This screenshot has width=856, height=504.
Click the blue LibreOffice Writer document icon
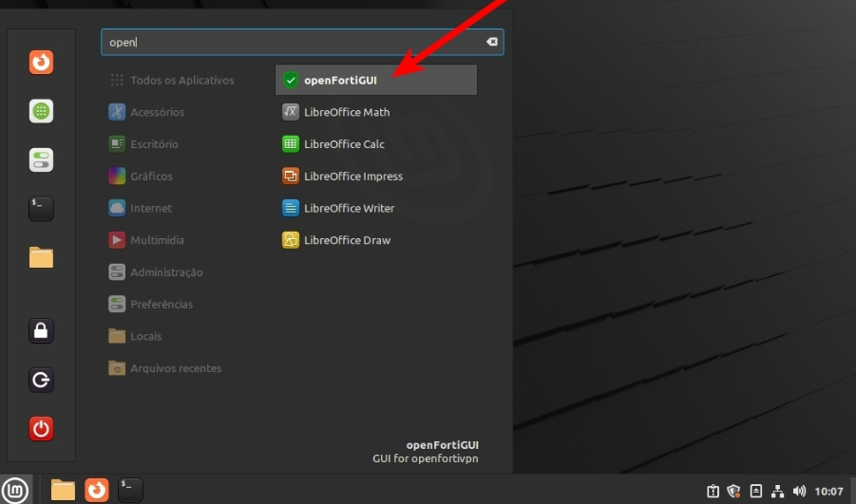pyautogui.click(x=291, y=209)
